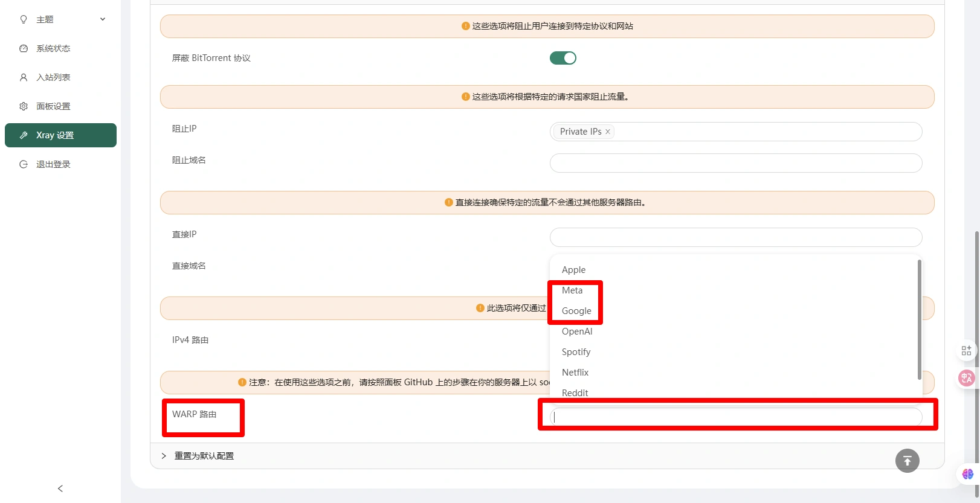Click the 退出登录 logout menu item

(53, 164)
